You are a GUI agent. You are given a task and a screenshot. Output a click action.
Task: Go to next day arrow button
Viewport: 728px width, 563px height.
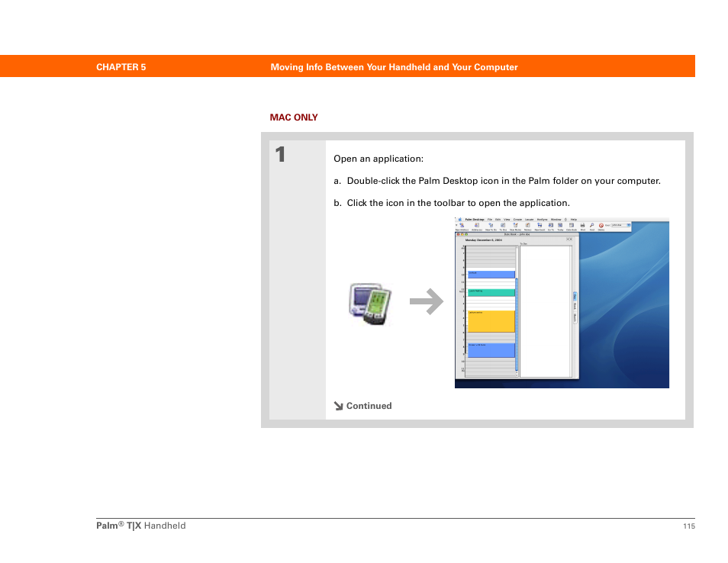[571, 239]
